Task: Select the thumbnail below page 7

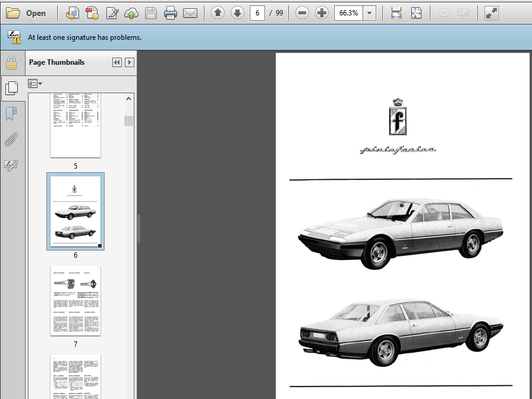Action: 75,376
